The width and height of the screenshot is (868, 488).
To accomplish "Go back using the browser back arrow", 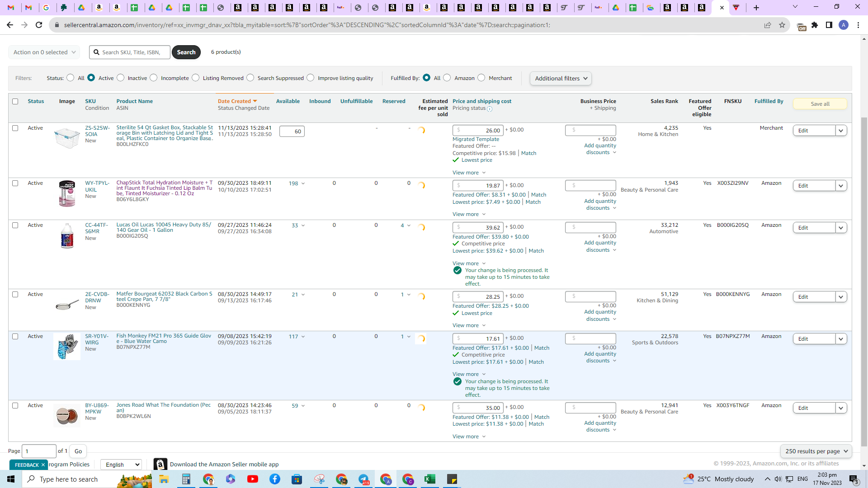I will [x=10, y=25].
